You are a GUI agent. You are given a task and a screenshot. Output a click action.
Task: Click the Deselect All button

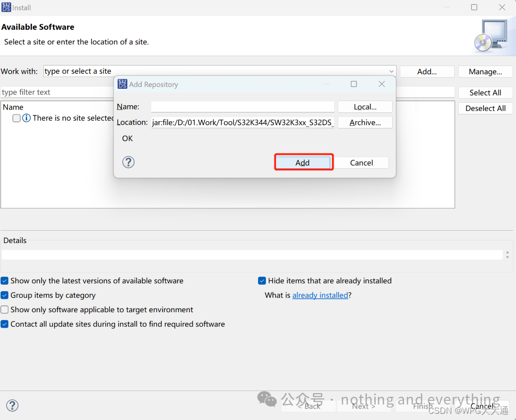485,108
